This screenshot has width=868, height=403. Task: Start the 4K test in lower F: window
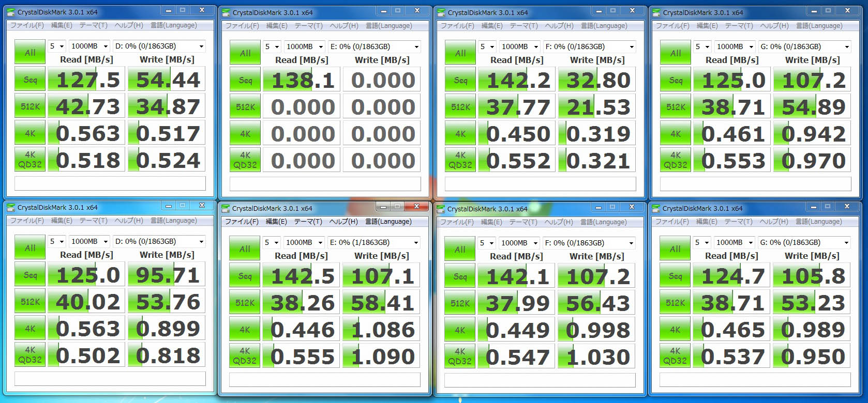pyautogui.click(x=460, y=330)
